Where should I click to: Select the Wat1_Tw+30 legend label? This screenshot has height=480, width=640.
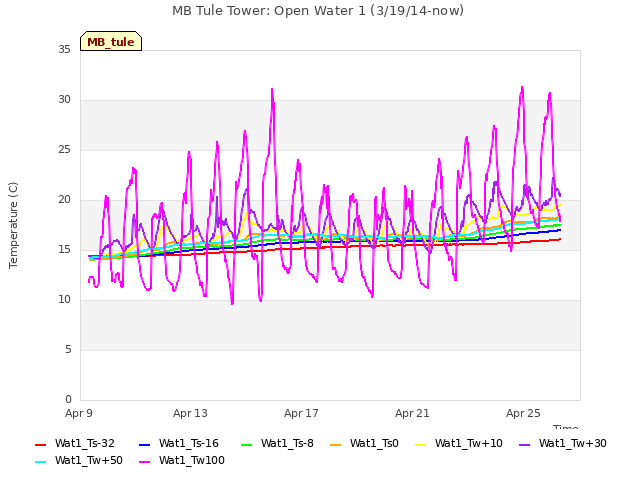(x=573, y=443)
